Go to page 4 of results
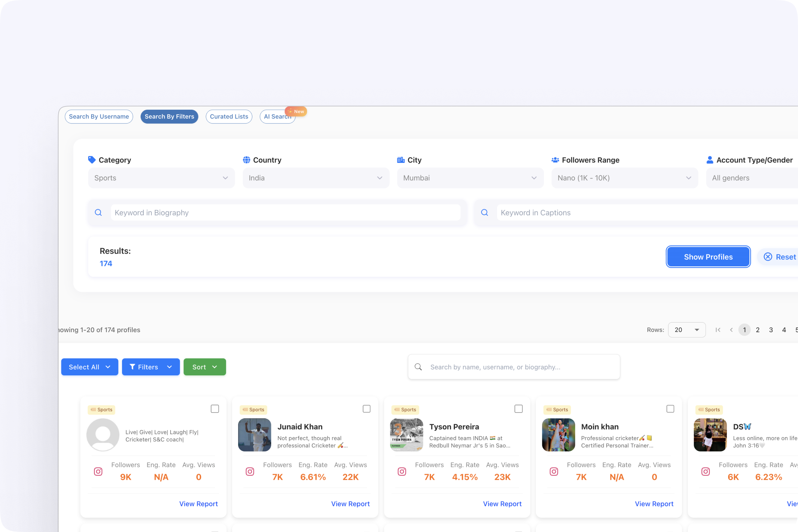The width and height of the screenshot is (798, 532). pyautogui.click(x=784, y=330)
